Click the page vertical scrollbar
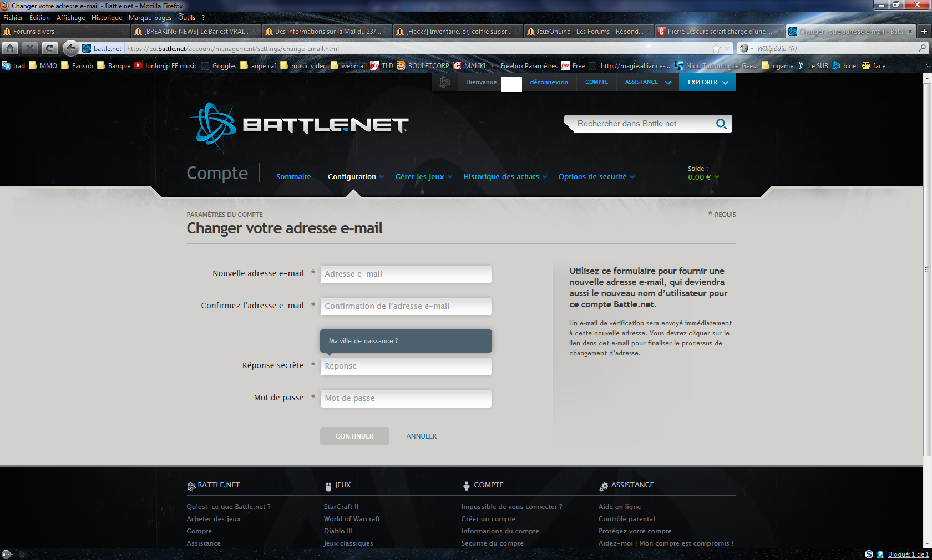Viewport: 932px width, 560px height. point(927,269)
